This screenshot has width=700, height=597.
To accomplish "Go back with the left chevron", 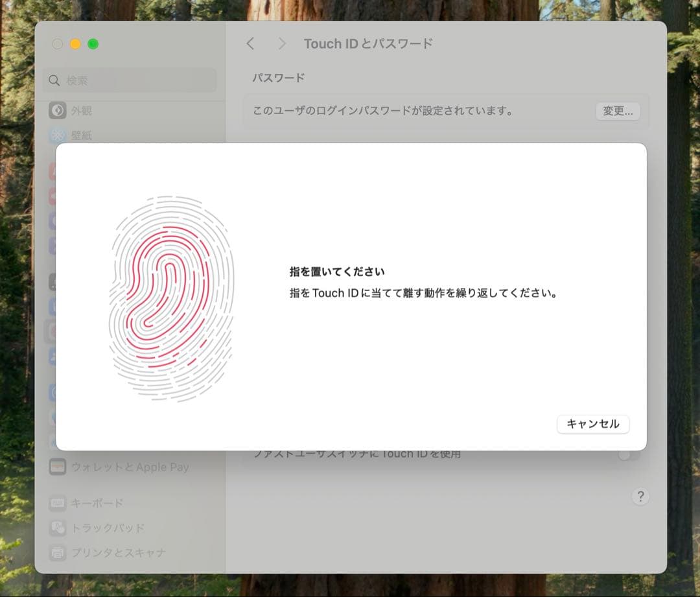I will coord(251,43).
